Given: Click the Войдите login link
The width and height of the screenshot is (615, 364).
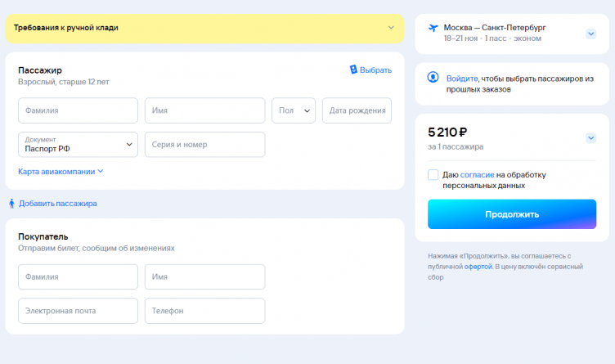Looking at the screenshot, I should coord(461,79).
